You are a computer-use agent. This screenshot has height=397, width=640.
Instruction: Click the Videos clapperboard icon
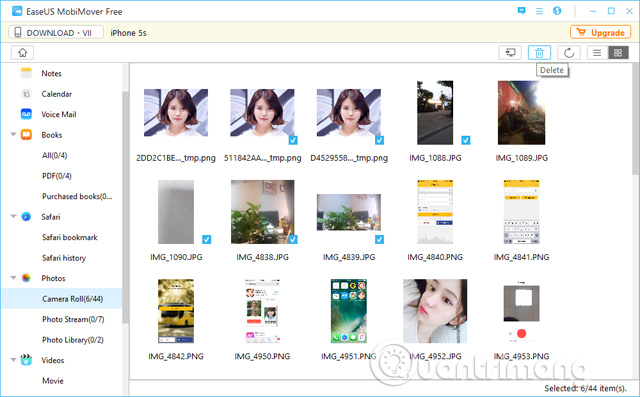[x=26, y=360]
